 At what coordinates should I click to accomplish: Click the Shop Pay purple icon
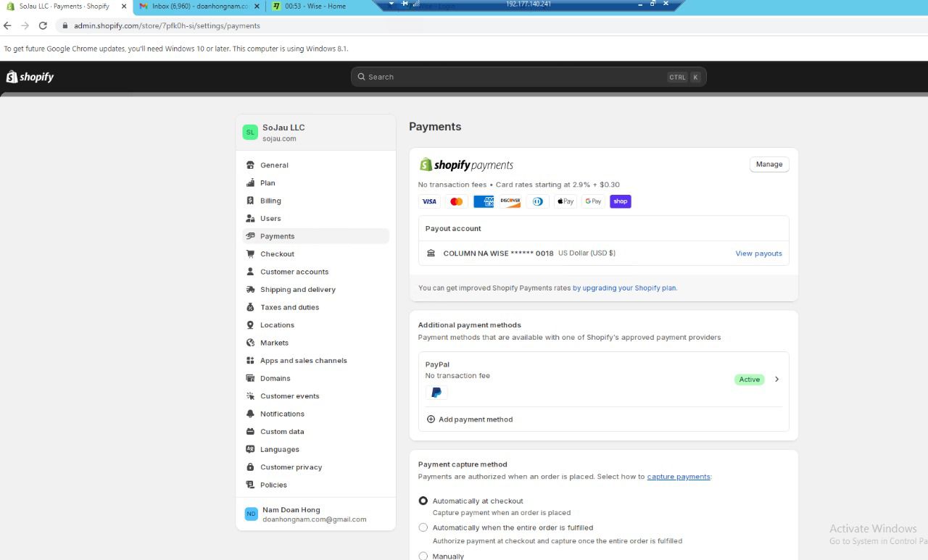[621, 201]
